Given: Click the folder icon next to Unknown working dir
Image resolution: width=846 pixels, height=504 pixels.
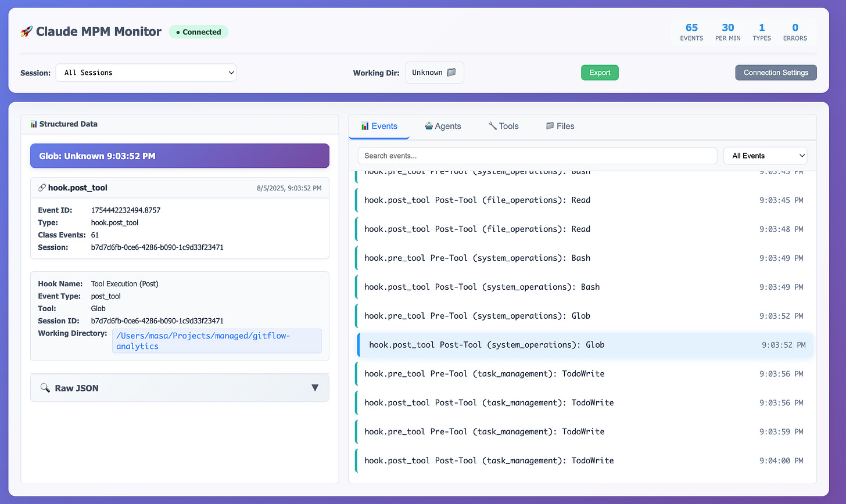Looking at the screenshot, I should [x=451, y=73].
